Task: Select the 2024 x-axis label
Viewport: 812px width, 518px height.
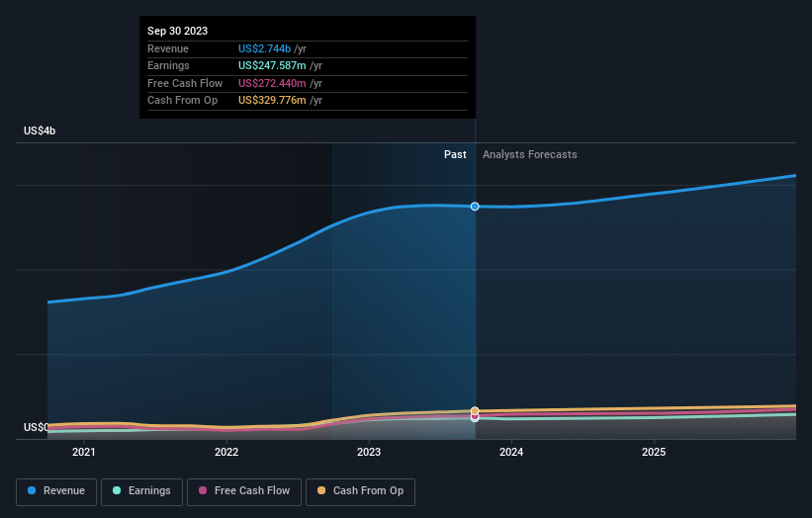Action: [x=511, y=452]
